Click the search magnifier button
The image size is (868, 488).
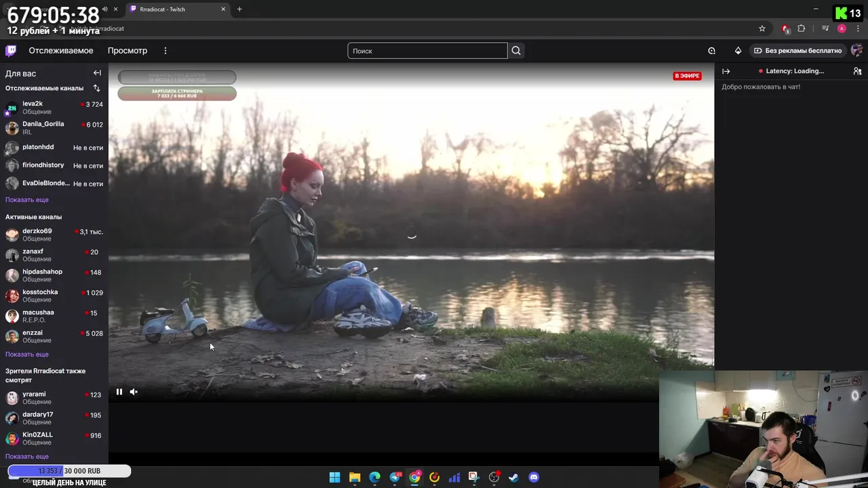(516, 51)
